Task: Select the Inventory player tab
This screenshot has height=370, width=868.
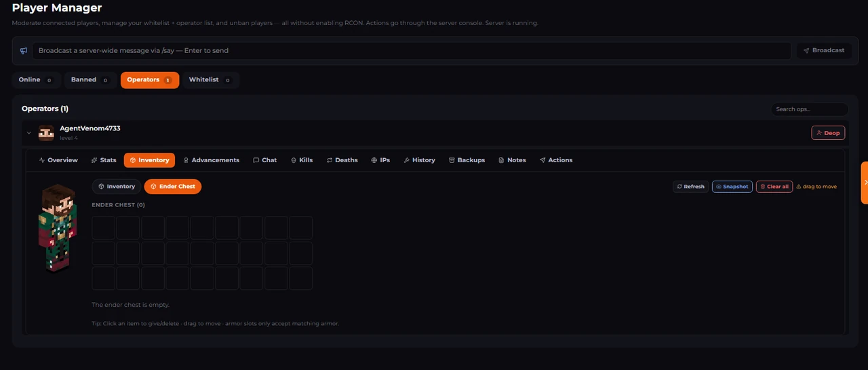Action: click(149, 160)
